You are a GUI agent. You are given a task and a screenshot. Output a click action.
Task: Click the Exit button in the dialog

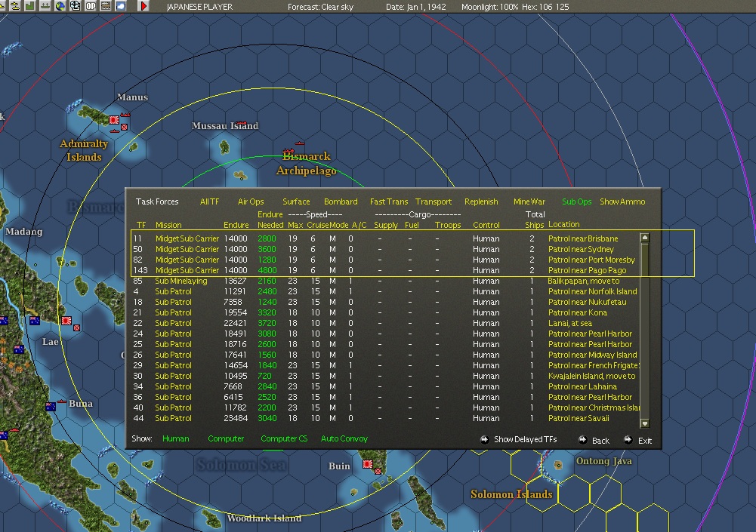(x=645, y=441)
